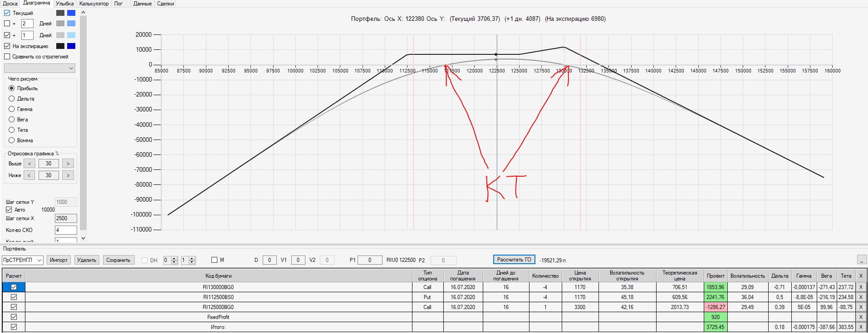
Task: Remove the RI125000BG0 row with its X button
Action: point(861,307)
